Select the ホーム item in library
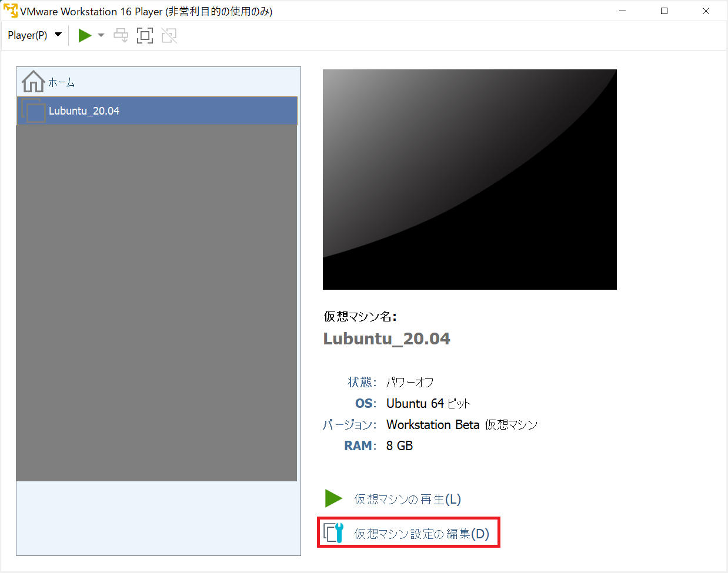The width and height of the screenshot is (728, 573). point(157,82)
